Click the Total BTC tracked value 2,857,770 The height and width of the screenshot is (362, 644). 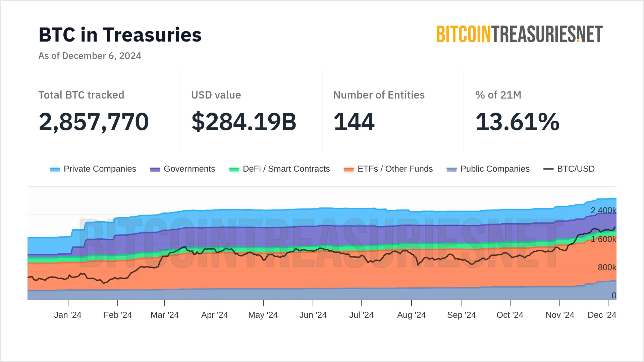pyautogui.click(x=94, y=122)
